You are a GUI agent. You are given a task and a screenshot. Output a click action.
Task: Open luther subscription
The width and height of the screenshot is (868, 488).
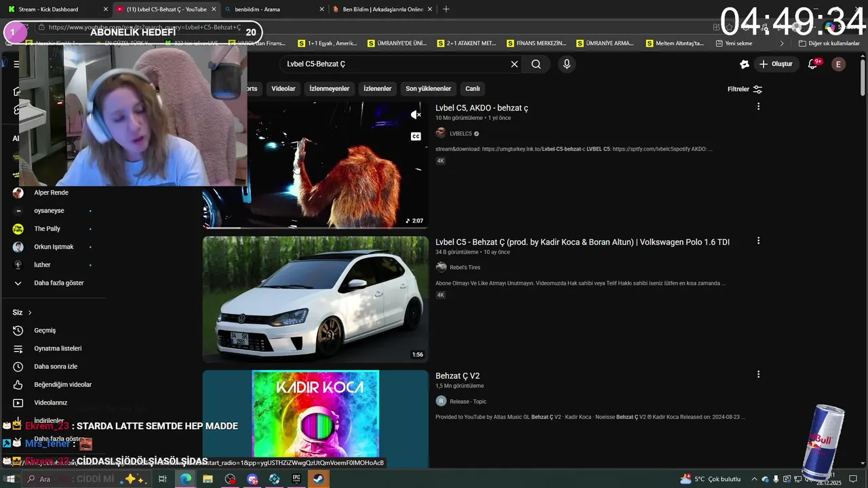(42, 265)
